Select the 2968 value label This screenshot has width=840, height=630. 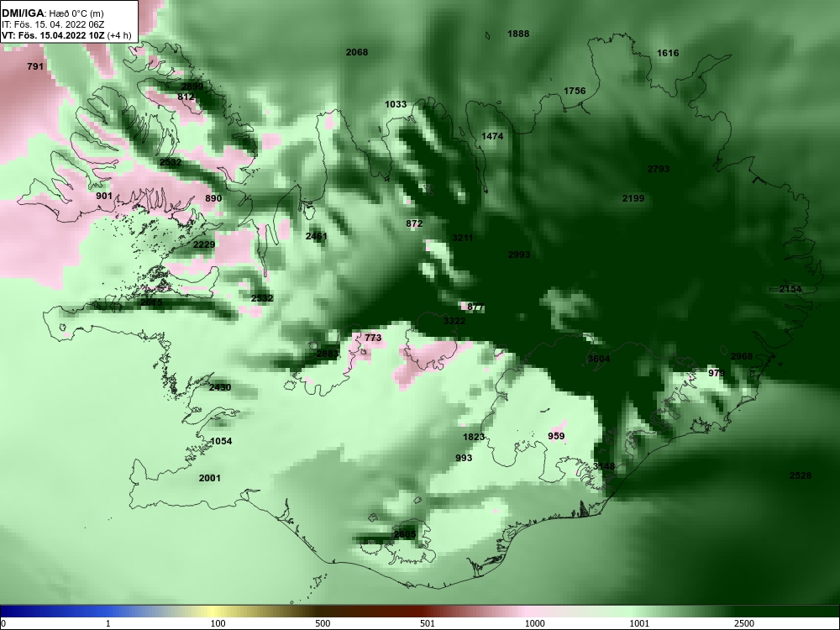click(742, 357)
